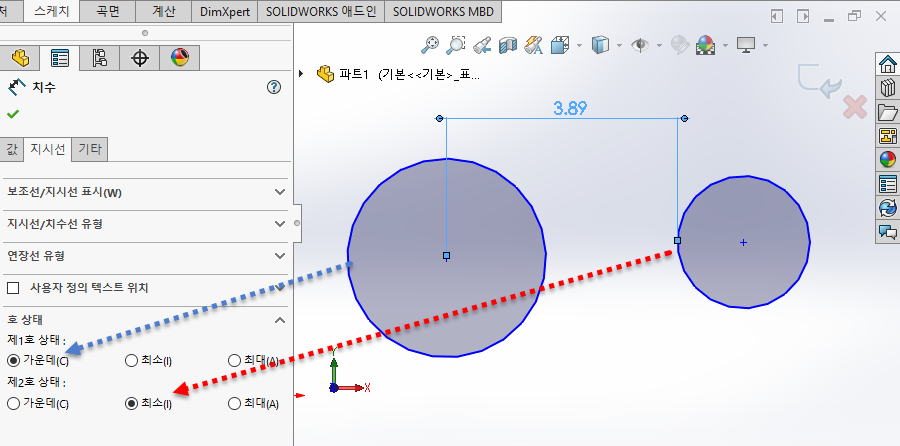
Task: Open SOLIDWORKS Resources home icon in task pane
Action: click(x=887, y=64)
